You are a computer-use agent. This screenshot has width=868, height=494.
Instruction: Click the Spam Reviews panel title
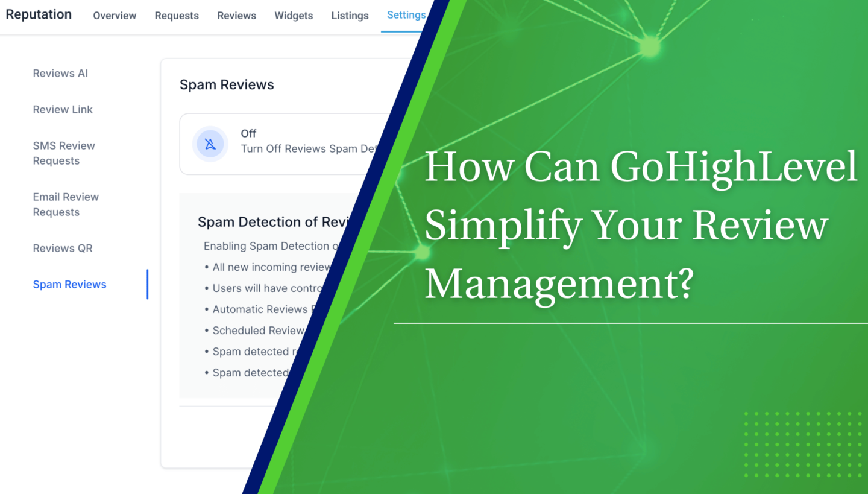(227, 84)
